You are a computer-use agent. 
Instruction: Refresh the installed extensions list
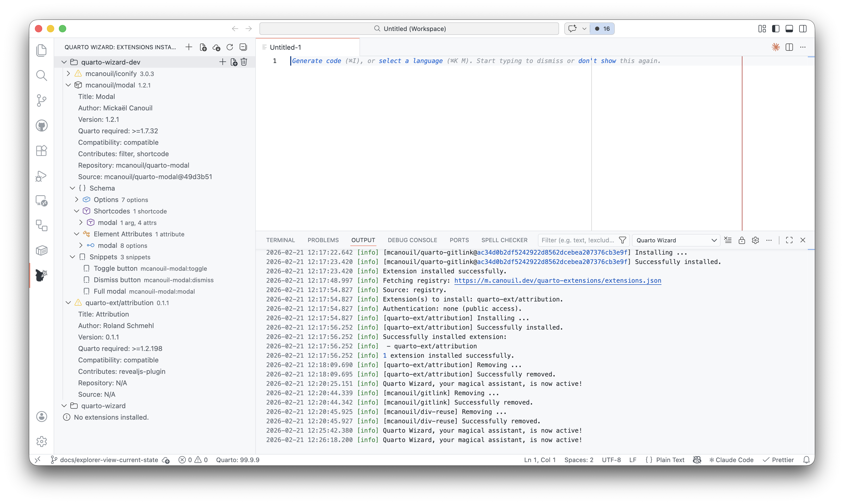click(x=230, y=47)
